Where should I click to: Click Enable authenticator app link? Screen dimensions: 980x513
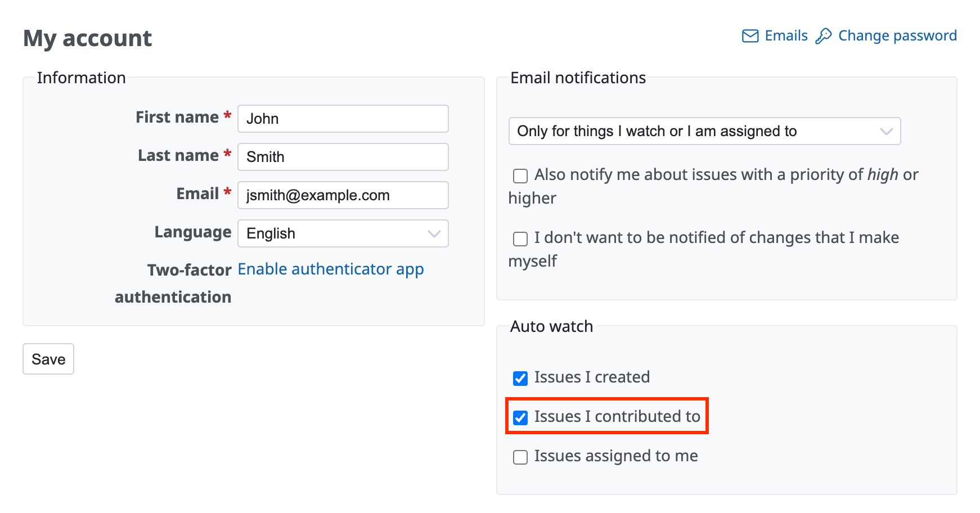(331, 269)
